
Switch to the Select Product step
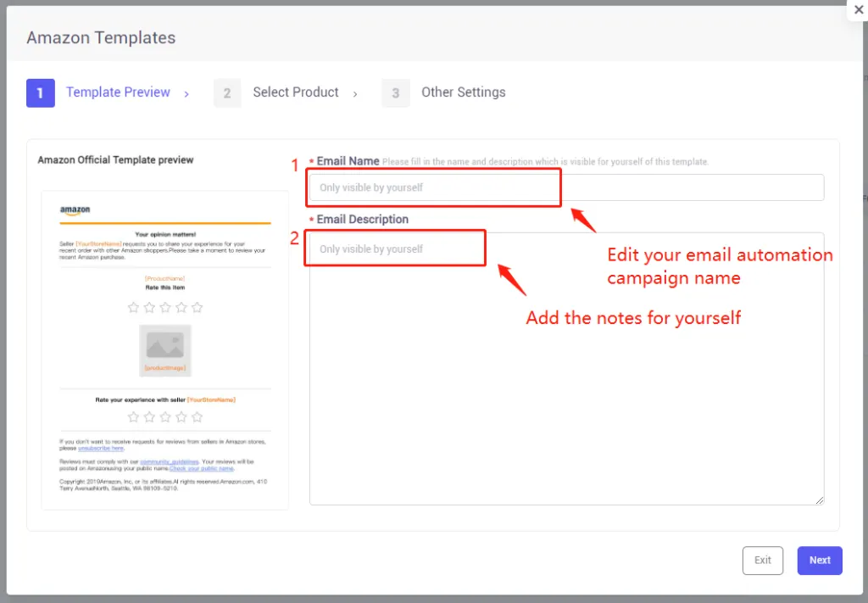coord(295,92)
